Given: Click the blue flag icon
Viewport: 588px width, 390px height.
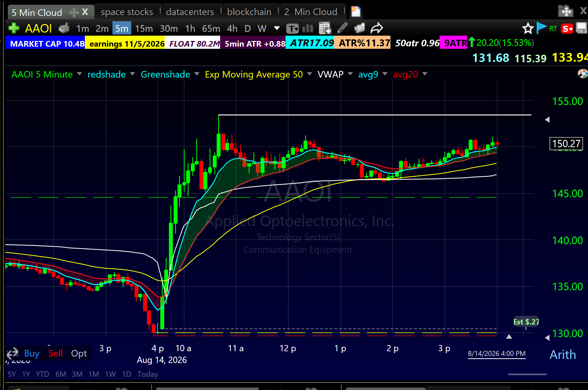Looking at the screenshot, I should 542,28.
